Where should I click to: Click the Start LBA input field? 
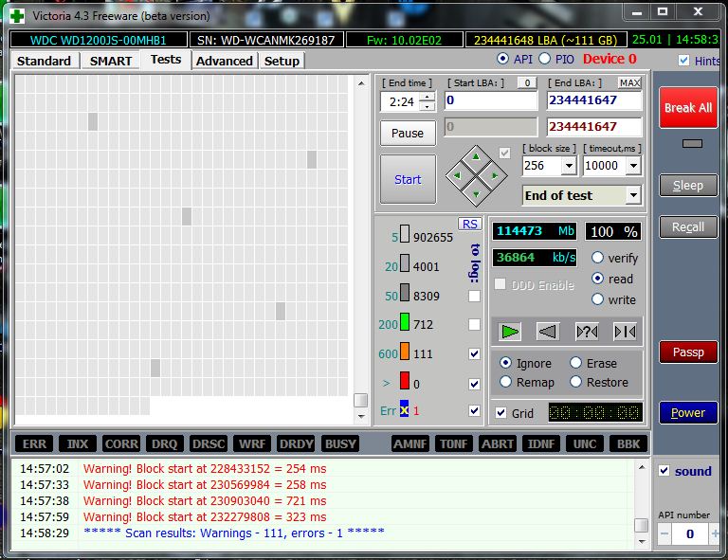pos(490,100)
